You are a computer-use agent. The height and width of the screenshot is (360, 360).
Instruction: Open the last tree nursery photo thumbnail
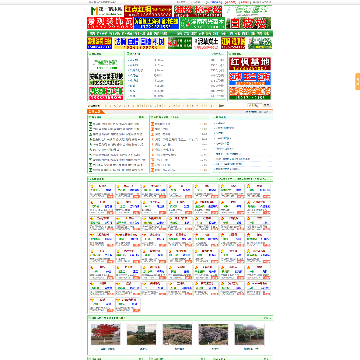pos(249,334)
